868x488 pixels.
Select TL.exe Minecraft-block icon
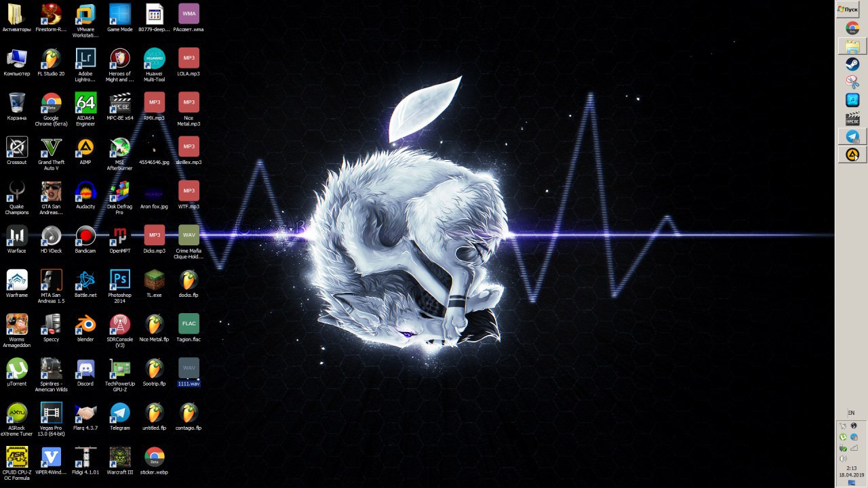[x=155, y=283]
